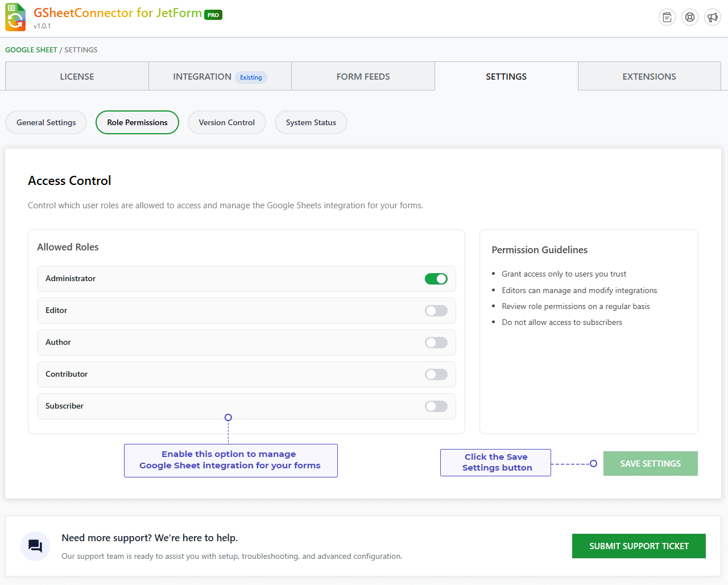Click the GSheetConnector logo icon
Viewport: 728px width, 585px height.
point(15,17)
